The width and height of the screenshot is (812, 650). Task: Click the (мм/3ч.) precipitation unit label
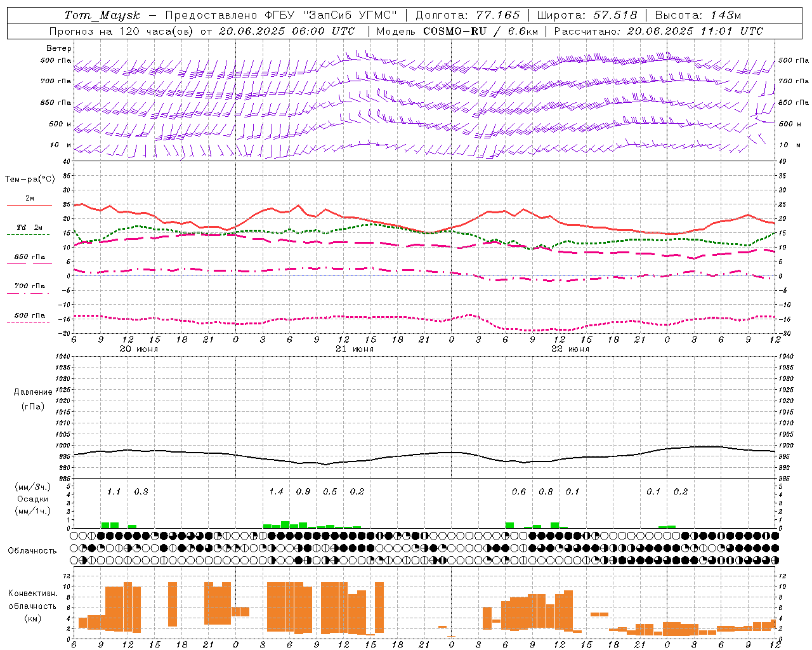point(33,487)
